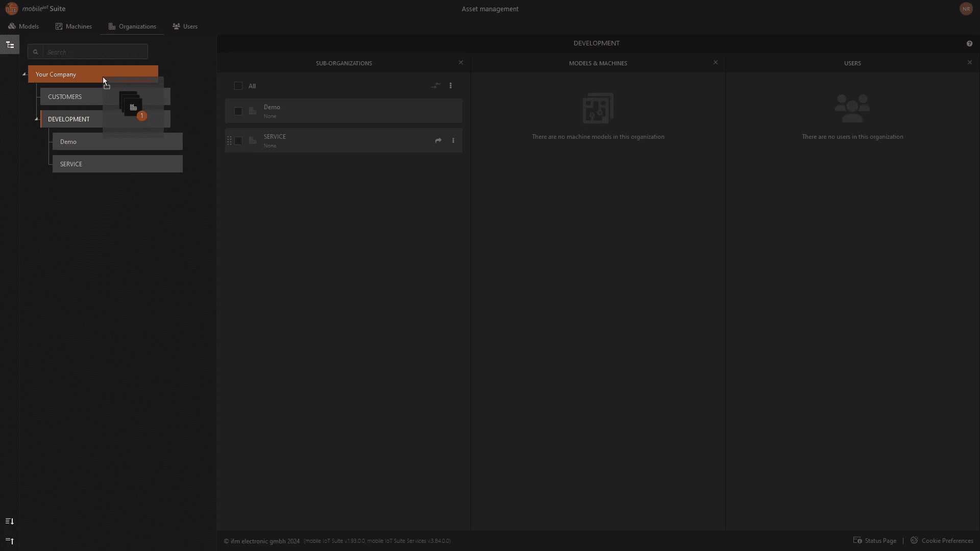The width and height of the screenshot is (980, 551).
Task: Open the NR user avatar menu
Action: click(966, 9)
